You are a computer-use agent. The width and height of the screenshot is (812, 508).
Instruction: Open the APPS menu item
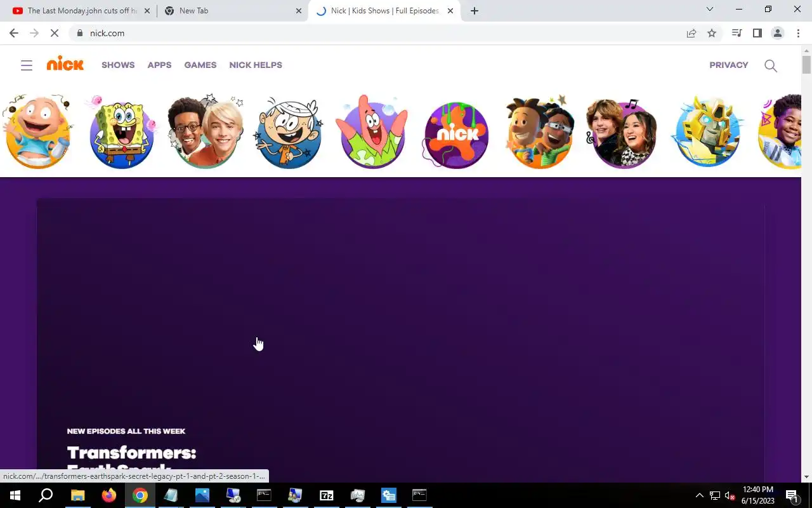coord(159,65)
